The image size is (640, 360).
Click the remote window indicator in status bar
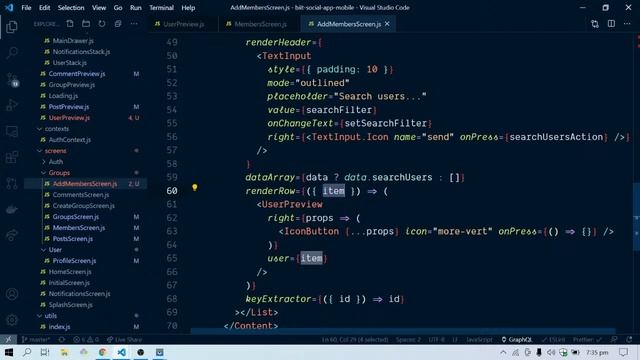(8, 339)
